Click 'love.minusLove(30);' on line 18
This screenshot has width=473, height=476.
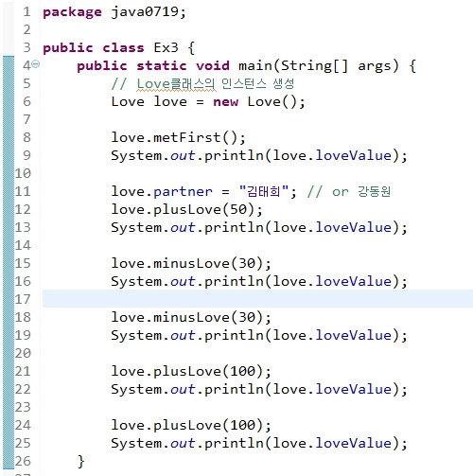(x=191, y=317)
